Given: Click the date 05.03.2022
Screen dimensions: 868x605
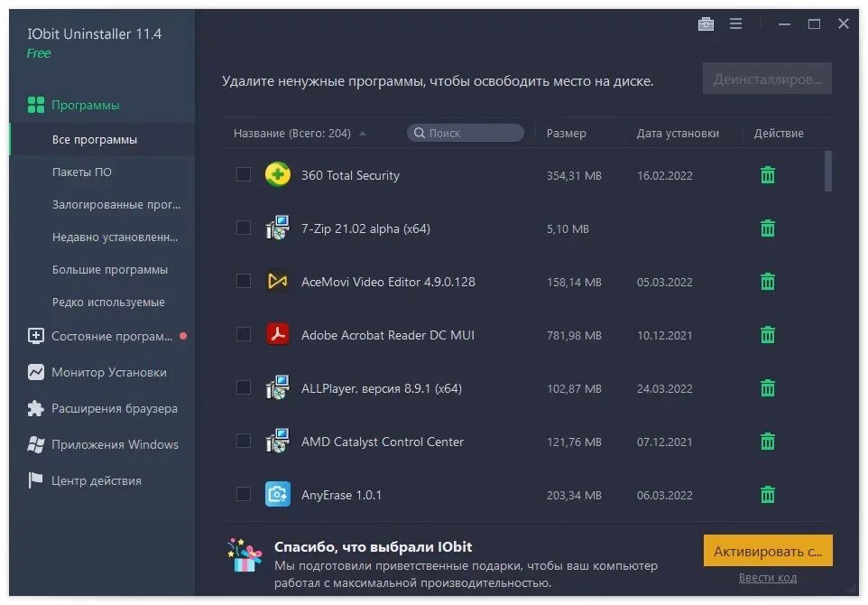Looking at the screenshot, I should point(664,282).
